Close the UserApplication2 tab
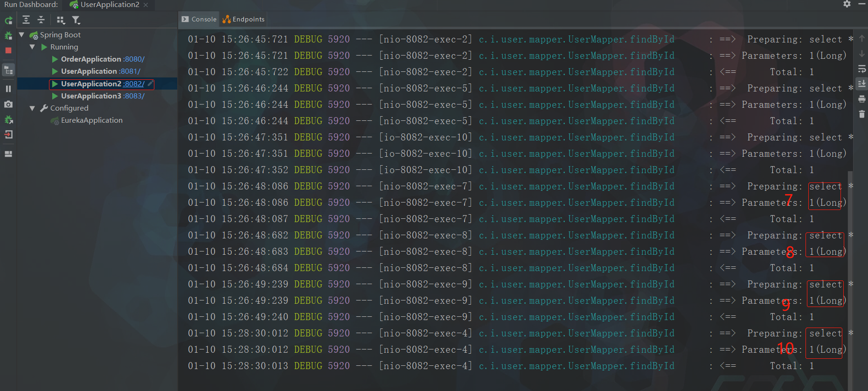This screenshot has height=391, width=868. (x=146, y=5)
